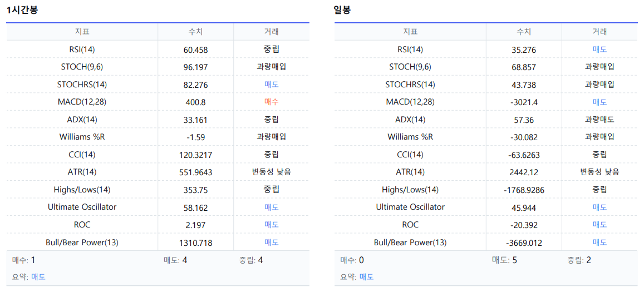Click 매도 signal in 1시간봉 ROC row
This screenshot has height=292, width=644.
tap(271, 225)
